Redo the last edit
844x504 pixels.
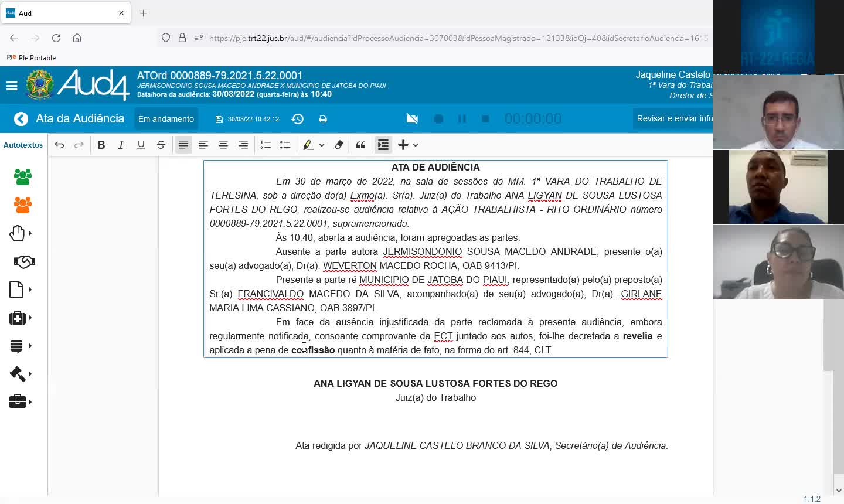tap(79, 145)
